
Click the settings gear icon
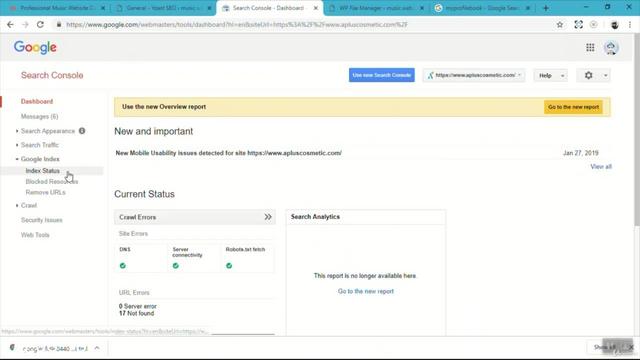pyautogui.click(x=588, y=75)
